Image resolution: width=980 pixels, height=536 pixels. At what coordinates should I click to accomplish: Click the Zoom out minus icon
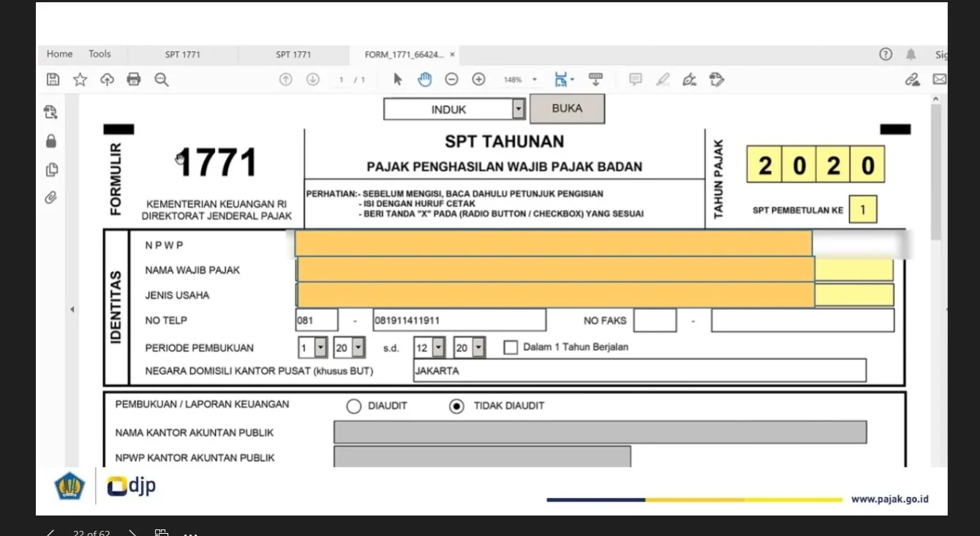pos(452,80)
